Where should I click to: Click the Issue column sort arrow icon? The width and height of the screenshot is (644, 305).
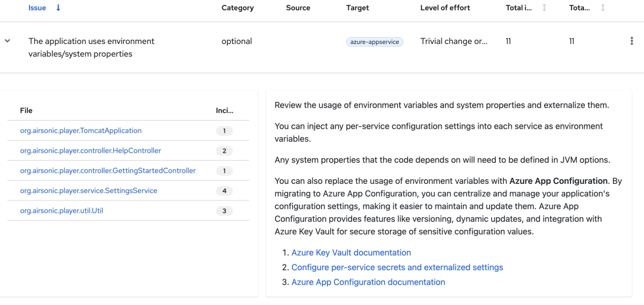[58, 8]
